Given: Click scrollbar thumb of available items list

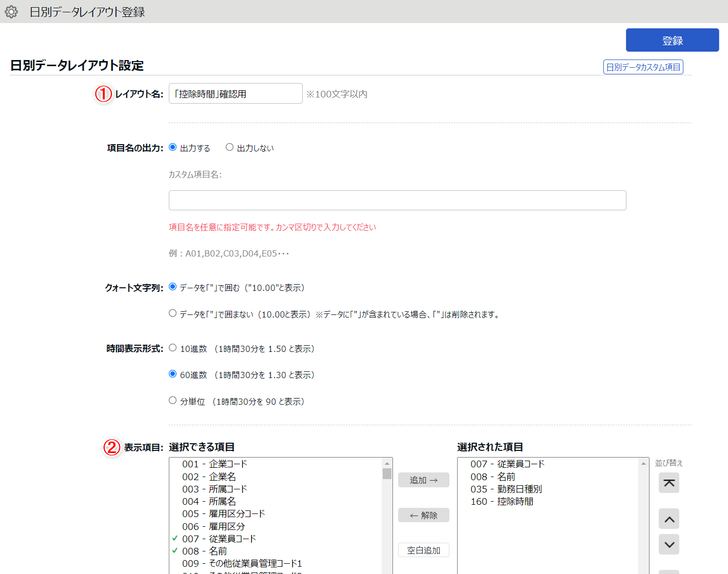Looking at the screenshot, I should pos(387,473).
